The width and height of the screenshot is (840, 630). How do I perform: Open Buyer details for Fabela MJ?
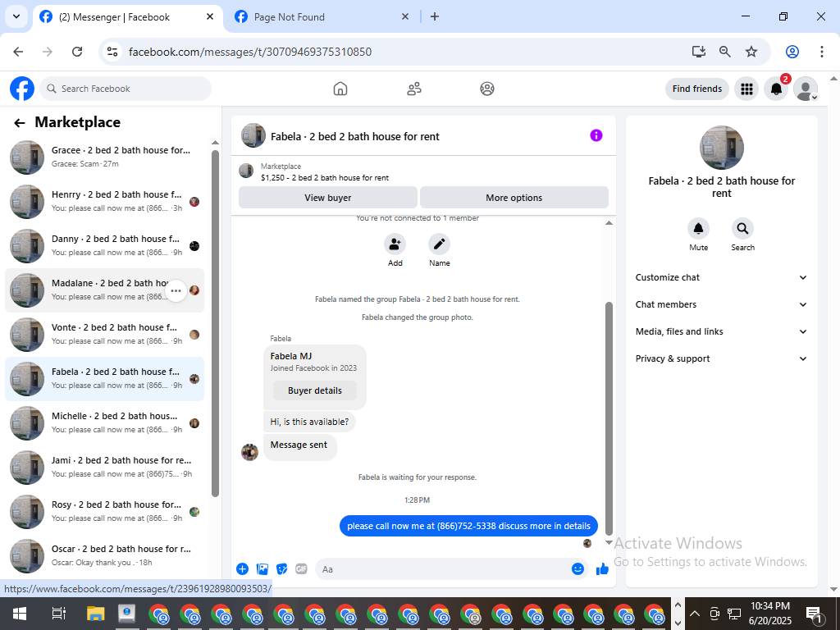point(314,390)
